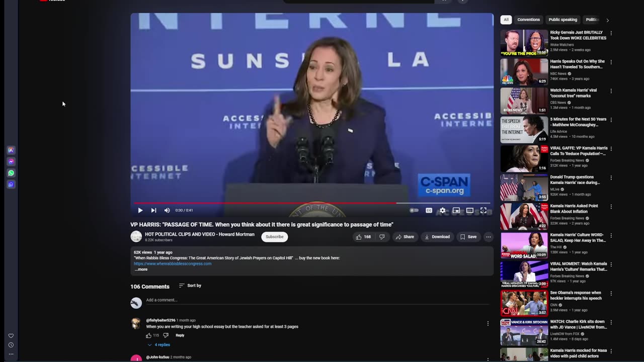Screen dimensions: 644x362
Task: Open Matthew McConaughey speech video
Action: tap(524, 130)
